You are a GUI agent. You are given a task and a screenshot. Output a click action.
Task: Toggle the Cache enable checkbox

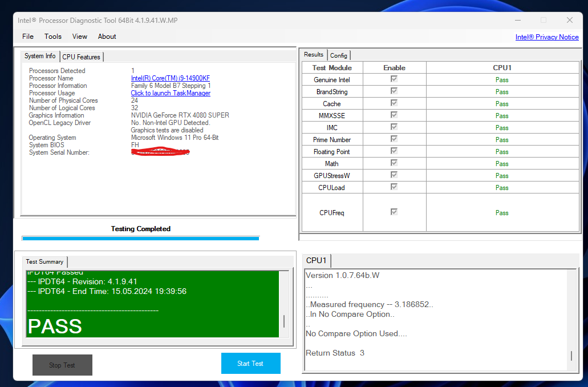394,103
